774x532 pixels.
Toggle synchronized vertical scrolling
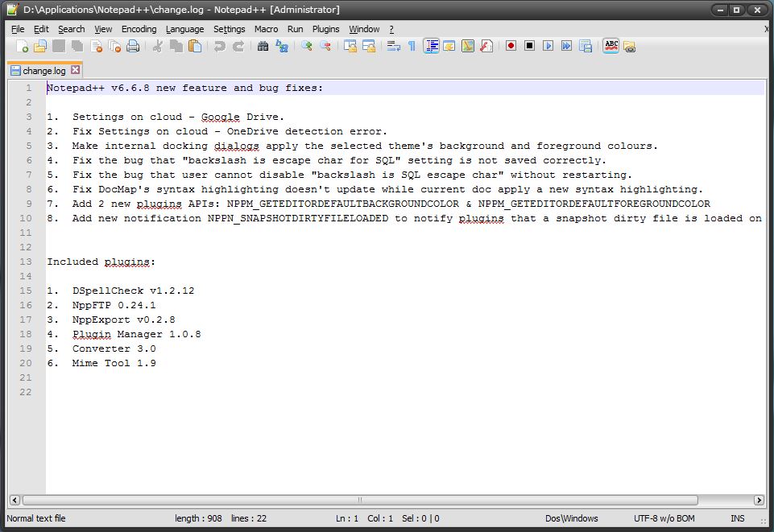click(350, 47)
